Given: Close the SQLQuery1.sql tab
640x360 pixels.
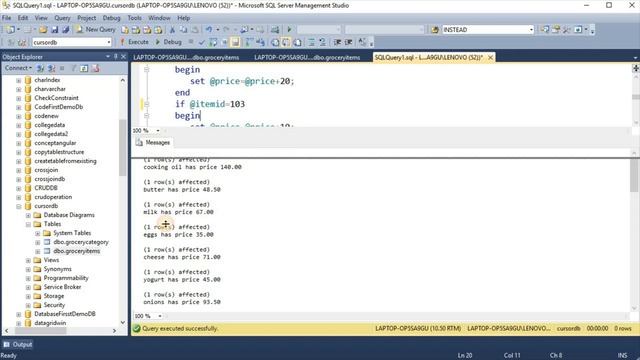Looking at the screenshot, I should click(490, 58).
